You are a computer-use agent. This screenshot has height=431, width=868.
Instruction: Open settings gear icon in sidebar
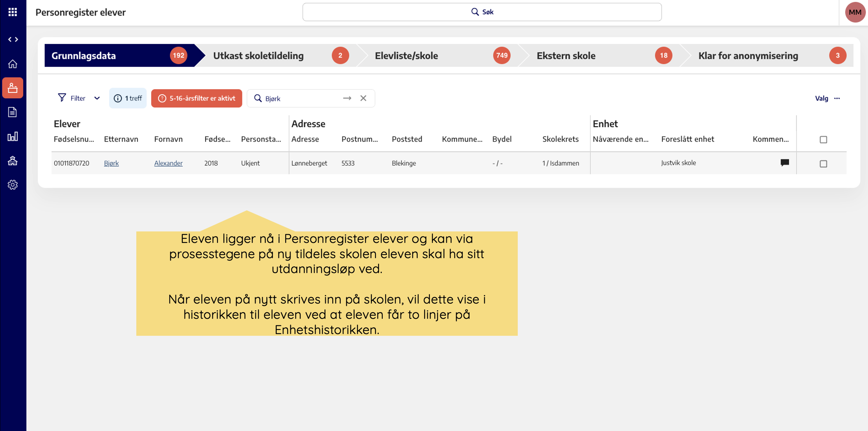point(13,185)
